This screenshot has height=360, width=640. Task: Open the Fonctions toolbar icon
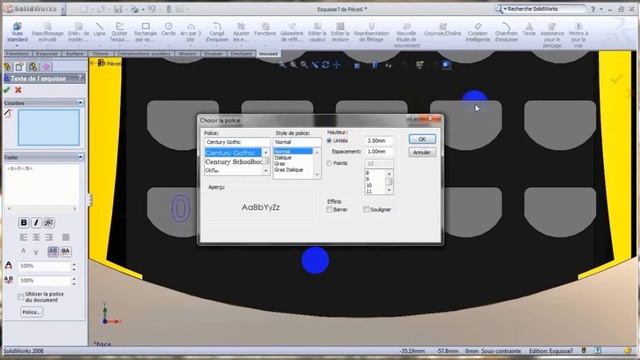(265, 29)
